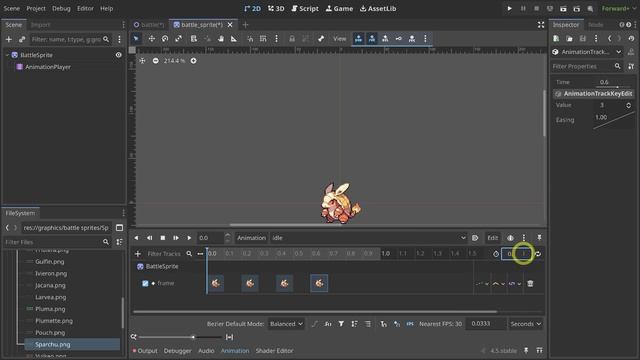Open frame track update mode dropdown

[482, 283]
